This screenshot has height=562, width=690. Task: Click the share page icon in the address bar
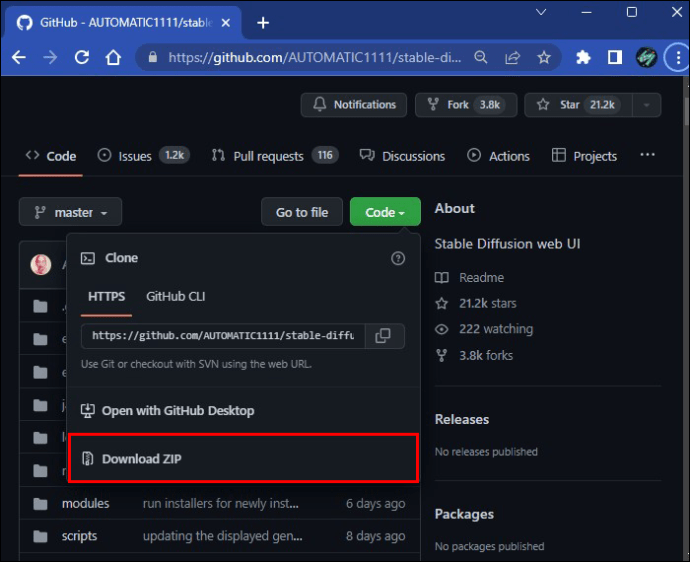(512, 57)
